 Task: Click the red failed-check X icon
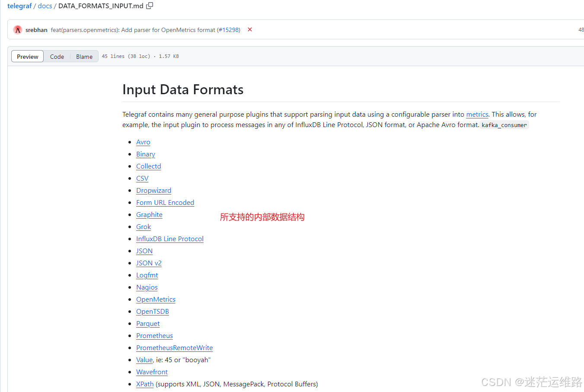click(x=250, y=29)
